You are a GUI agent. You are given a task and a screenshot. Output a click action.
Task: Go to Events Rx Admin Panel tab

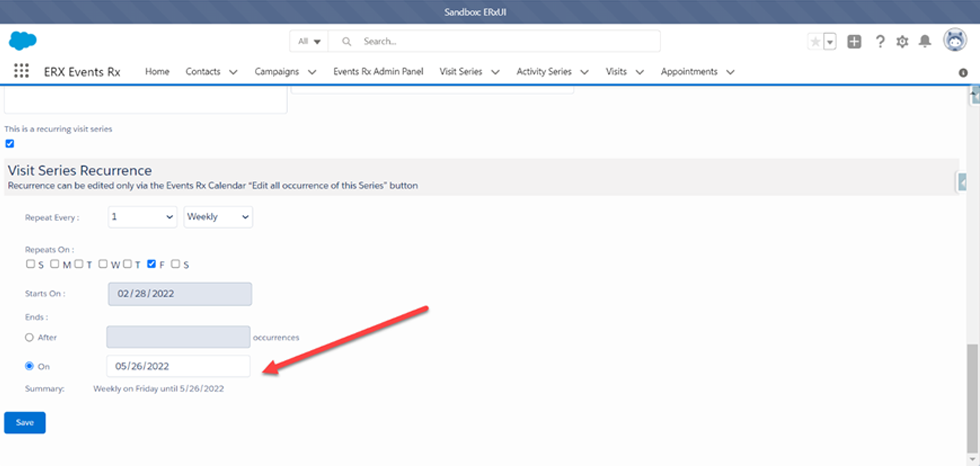click(x=378, y=72)
